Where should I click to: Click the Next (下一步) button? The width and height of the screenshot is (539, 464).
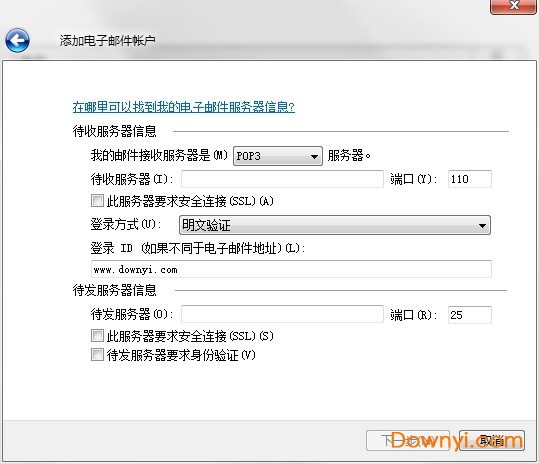(x=408, y=440)
